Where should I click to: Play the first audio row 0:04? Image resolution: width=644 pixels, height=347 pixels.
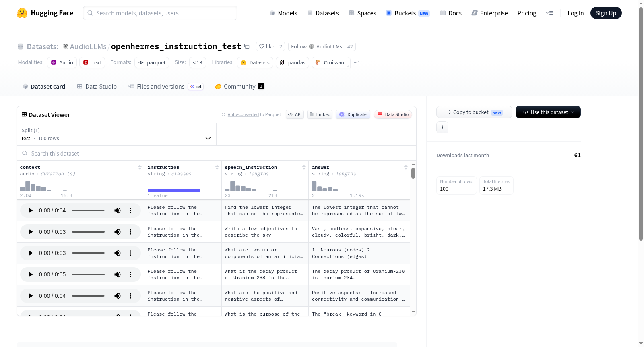click(x=31, y=210)
